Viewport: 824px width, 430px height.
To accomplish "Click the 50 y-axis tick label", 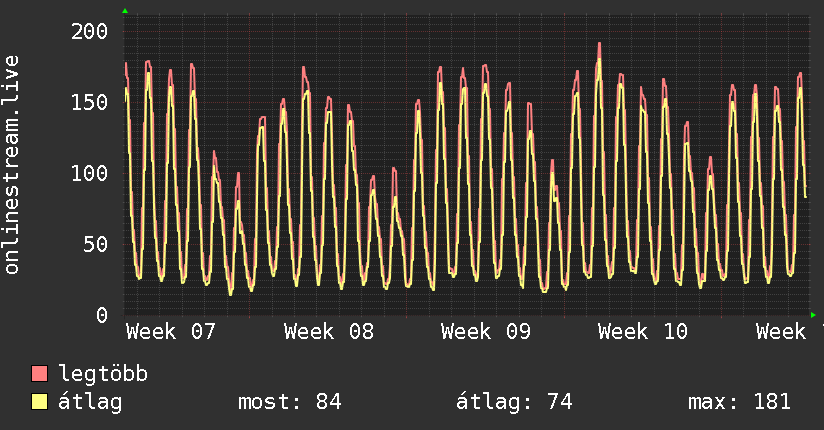I will (x=96, y=244).
